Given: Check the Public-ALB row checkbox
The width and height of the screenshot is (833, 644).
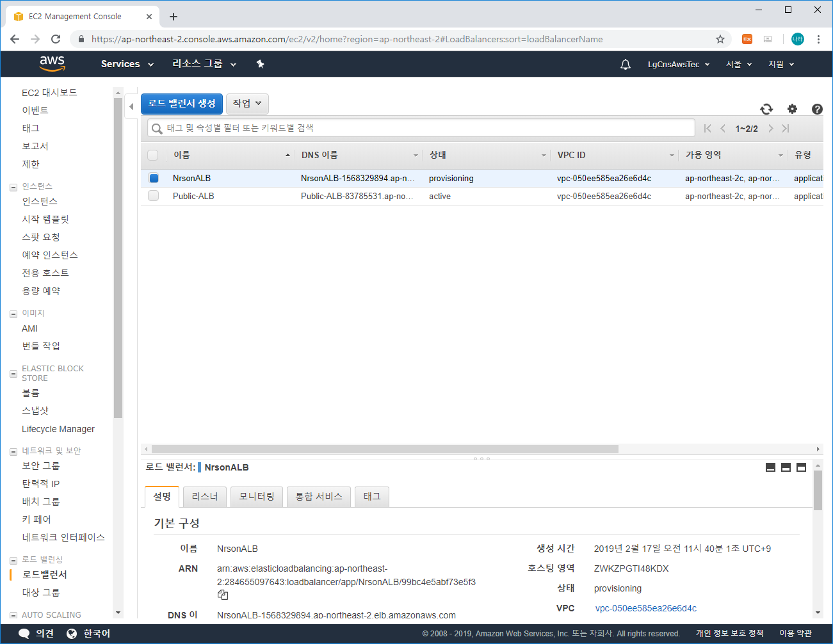Looking at the screenshot, I should point(153,196).
